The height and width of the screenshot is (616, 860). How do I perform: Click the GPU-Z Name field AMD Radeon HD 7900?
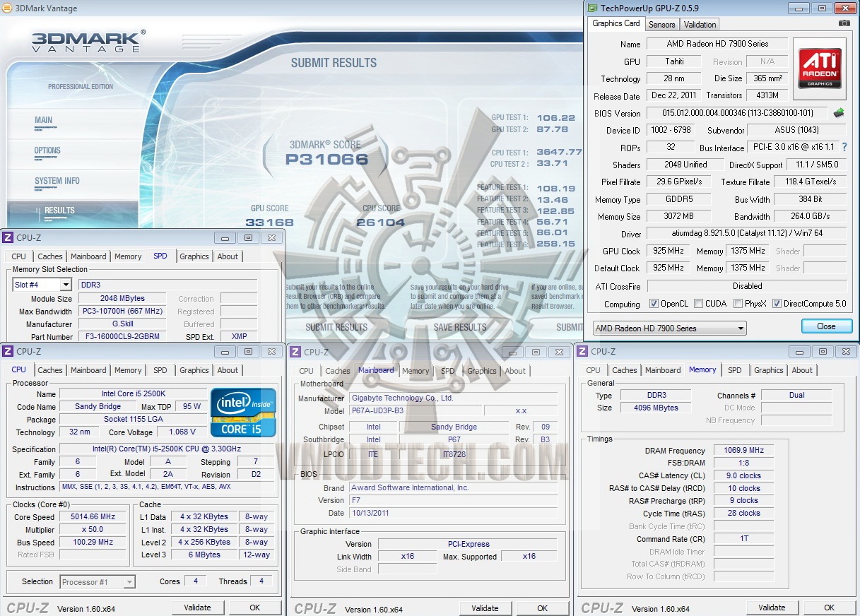717,44
